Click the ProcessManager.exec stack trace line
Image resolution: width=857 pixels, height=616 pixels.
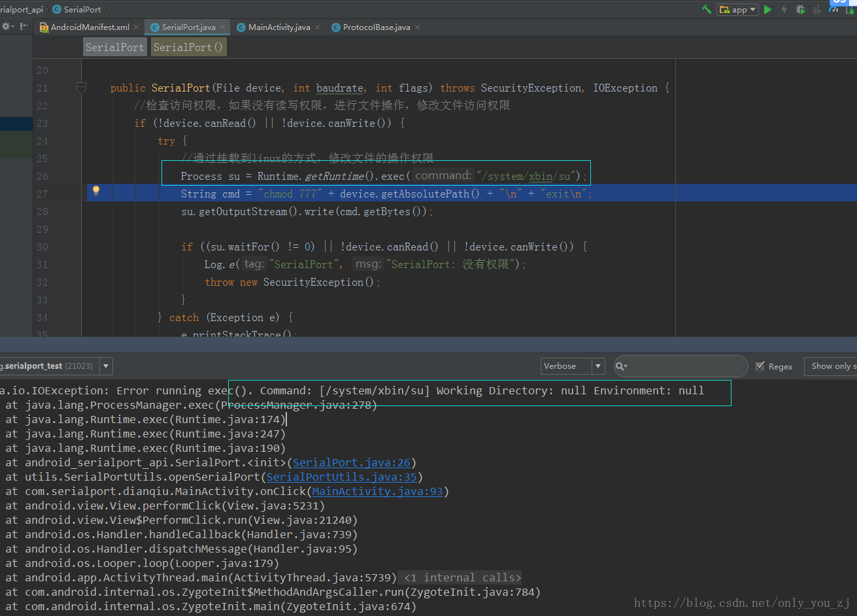coord(192,405)
